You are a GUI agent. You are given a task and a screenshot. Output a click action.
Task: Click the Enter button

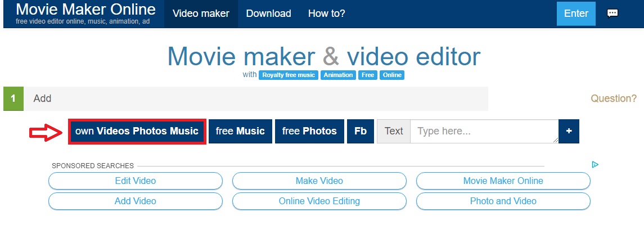pyautogui.click(x=576, y=13)
